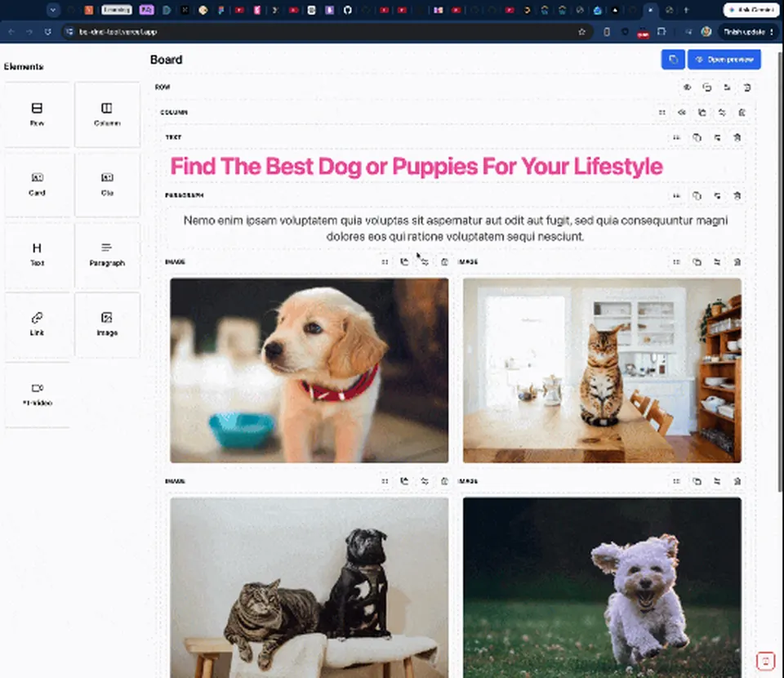This screenshot has width=784, height=678.
Task: Click the Open preview button
Action: click(724, 60)
